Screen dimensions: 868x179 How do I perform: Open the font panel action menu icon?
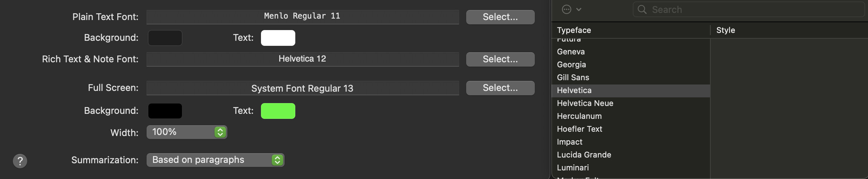click(567, 10)
